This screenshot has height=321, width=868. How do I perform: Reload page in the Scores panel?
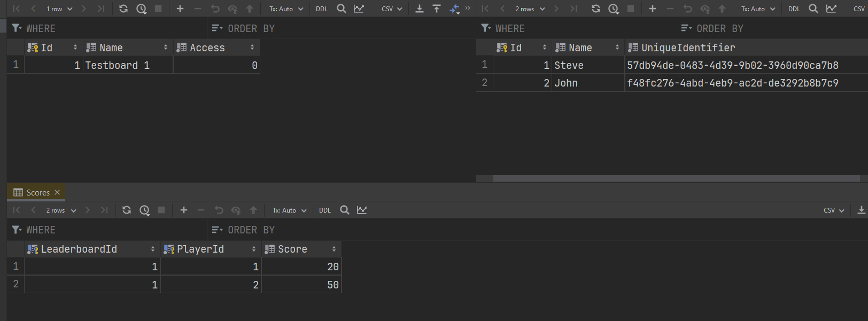pos(127,210)
